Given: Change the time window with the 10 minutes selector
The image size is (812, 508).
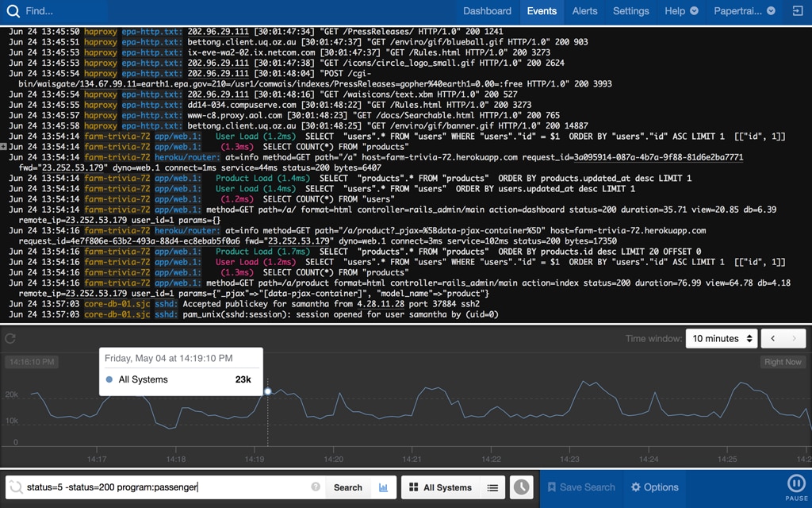Looking at the screenshot, I should 720,338.
